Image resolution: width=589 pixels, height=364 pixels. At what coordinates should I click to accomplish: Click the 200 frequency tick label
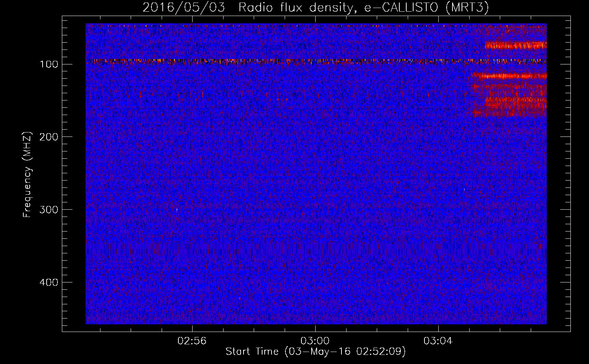coord(49,137)
